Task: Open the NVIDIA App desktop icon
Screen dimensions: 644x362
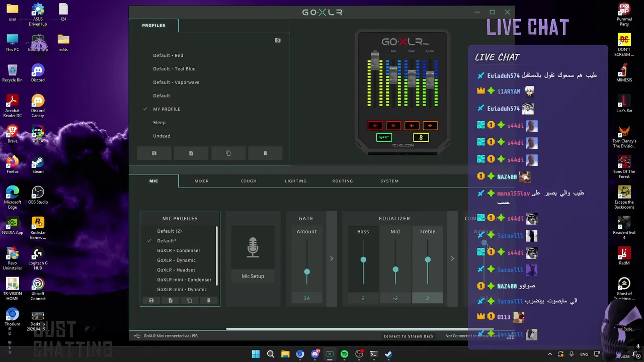Action: coord(13,225)
